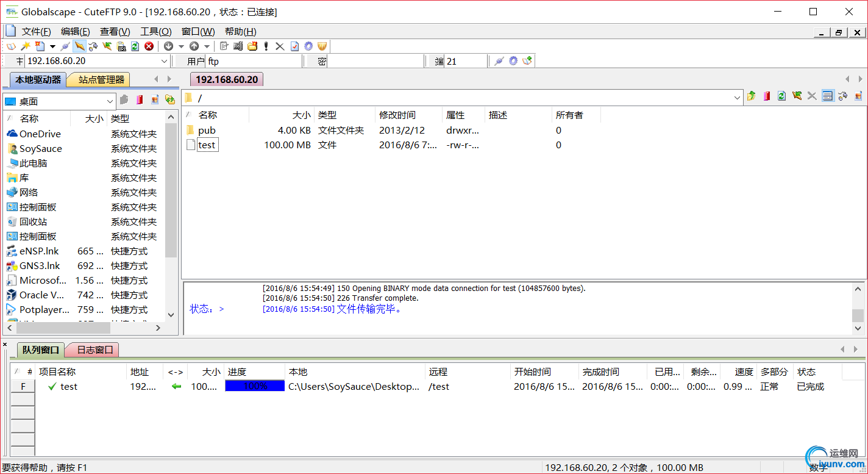Click the 用户 field containing ftp
The image size is (868, 474).
[x=254, y=61]
